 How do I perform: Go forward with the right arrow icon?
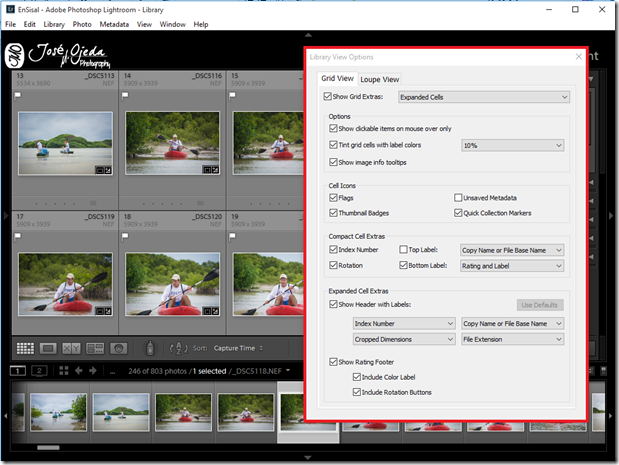click(x=93, y=371)
